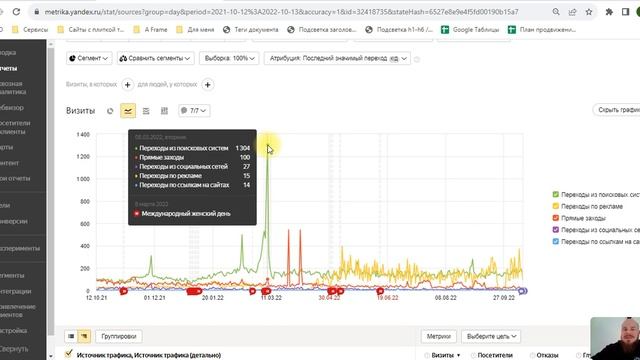Toggle 'Переходы из социальных сетей' legend checkbox

(x=556, y=230)
